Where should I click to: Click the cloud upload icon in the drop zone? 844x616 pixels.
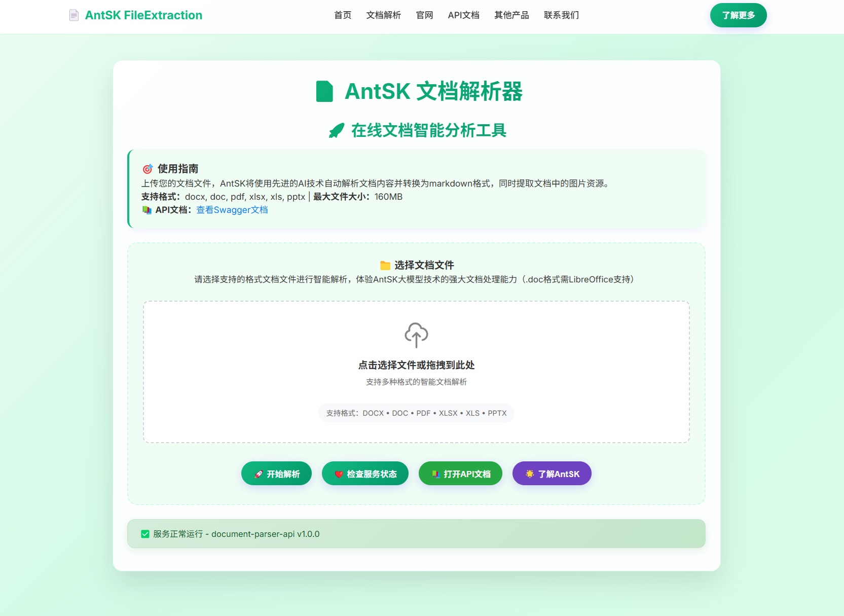click(x=416, y=335)
